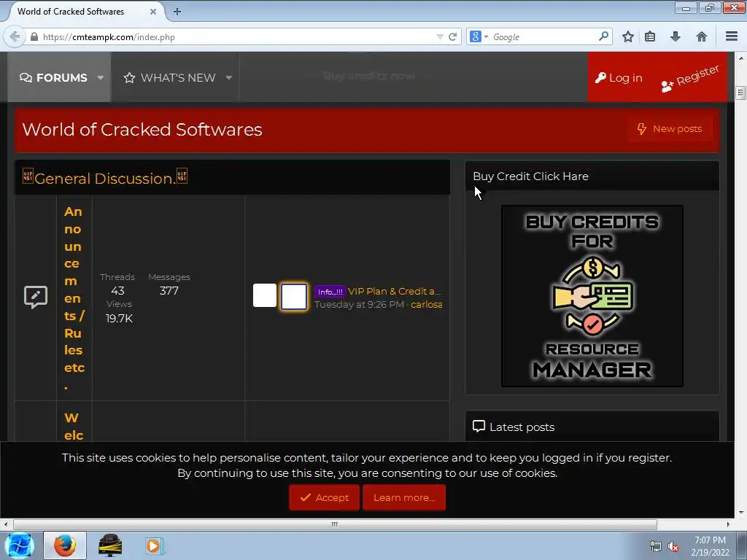The height and width of the screenshot is (560, 747).
Task: Click the padlock site security icon
Action: coord(34,36)
